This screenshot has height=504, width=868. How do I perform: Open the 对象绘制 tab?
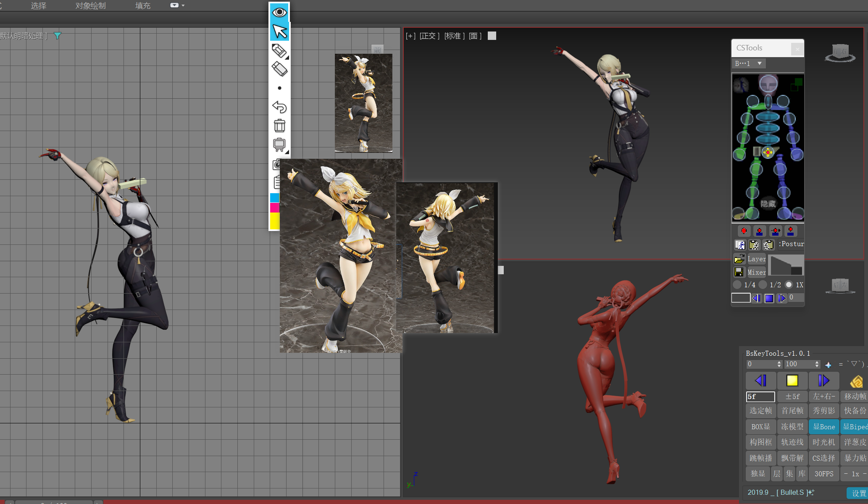(90, 6)
